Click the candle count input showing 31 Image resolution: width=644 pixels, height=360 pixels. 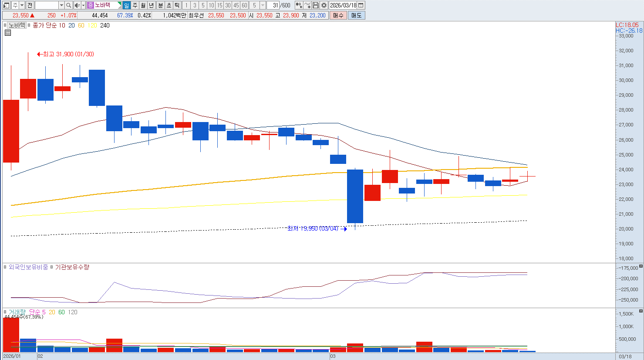pos(273,5)
